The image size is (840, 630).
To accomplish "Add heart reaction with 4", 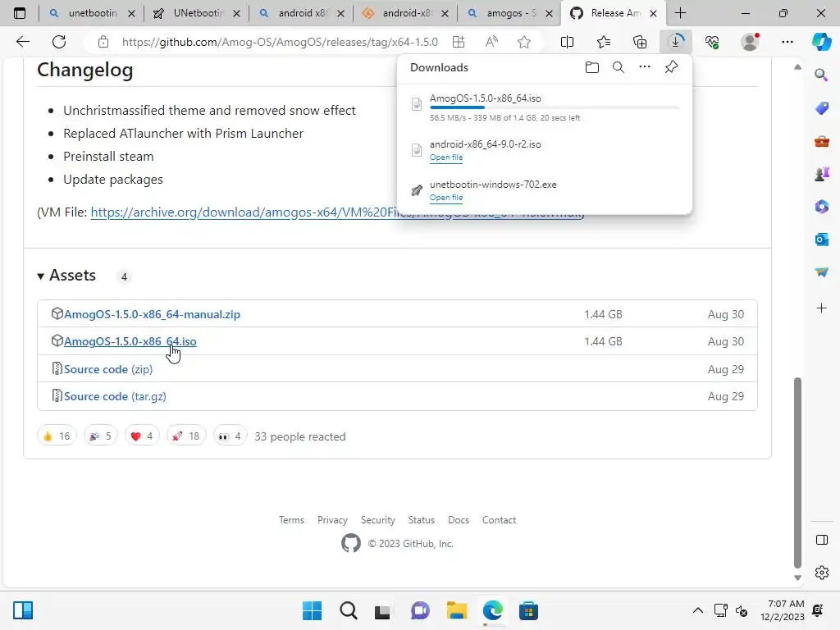I will pos(142,436).
